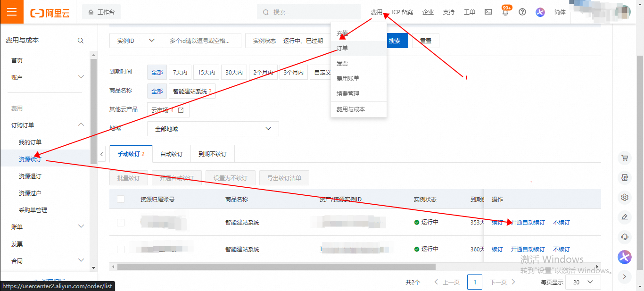Switch to the 自动续订 tab
Viewport: 644px width, 291px height.
tap(172, 154)
